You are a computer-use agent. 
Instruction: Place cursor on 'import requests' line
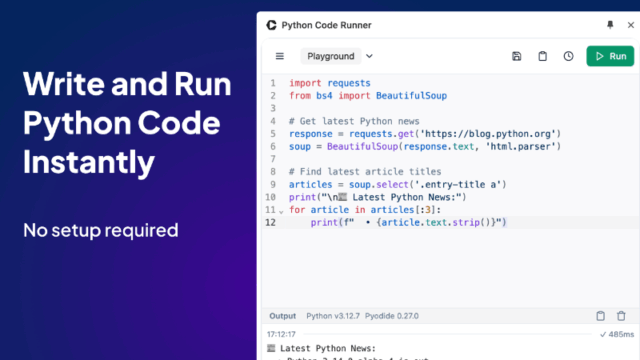330,83
